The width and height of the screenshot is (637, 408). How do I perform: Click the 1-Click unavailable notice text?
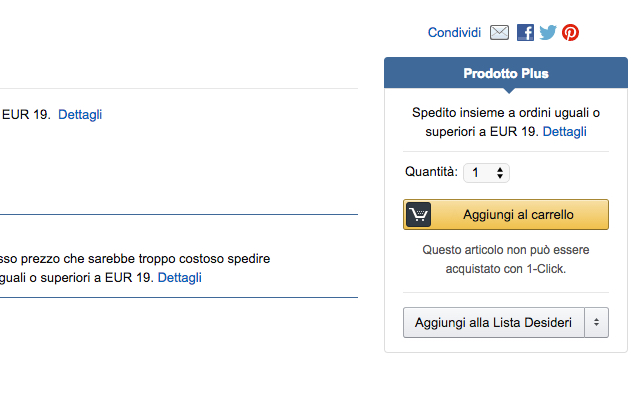click(505, 259)
